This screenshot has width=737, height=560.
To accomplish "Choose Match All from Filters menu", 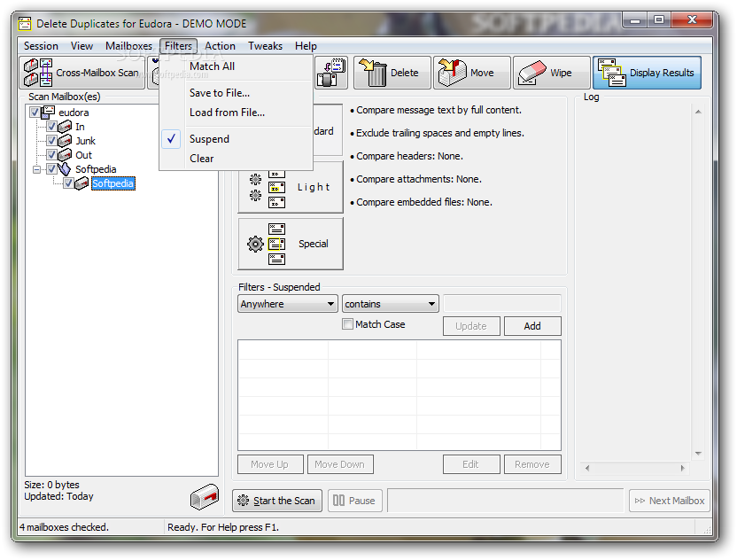I will 236,66.
